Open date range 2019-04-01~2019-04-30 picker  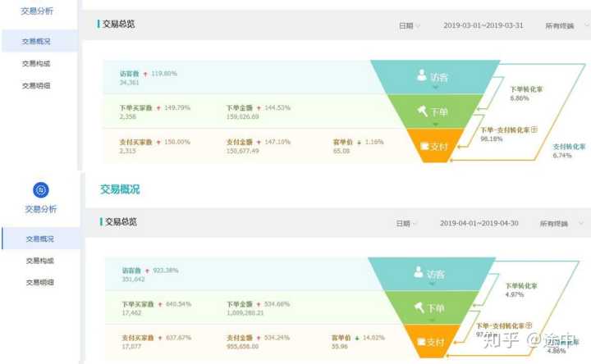[x=479, y=223]
